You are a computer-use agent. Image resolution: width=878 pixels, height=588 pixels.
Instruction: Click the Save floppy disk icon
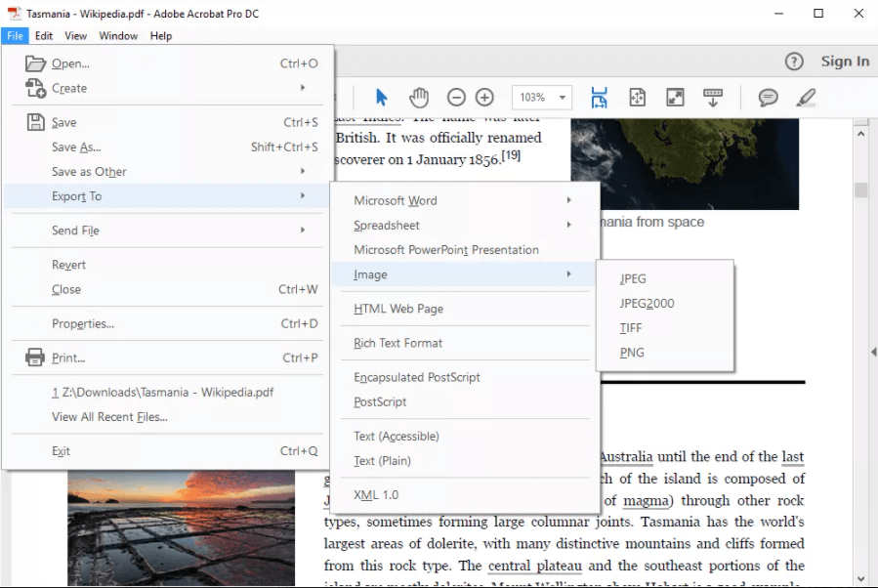click(x=35, y=122)
